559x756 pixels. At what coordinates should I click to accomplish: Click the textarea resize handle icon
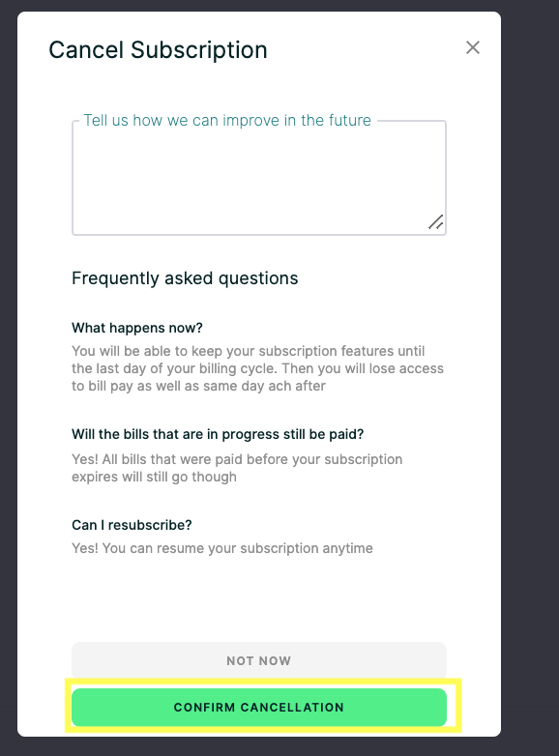(x=436, y=221)
